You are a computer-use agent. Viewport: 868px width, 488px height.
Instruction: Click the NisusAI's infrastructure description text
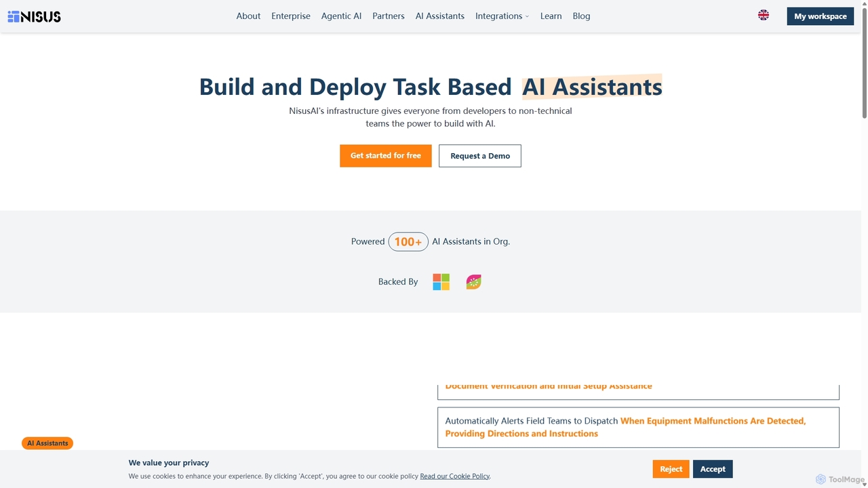(431, 117)
